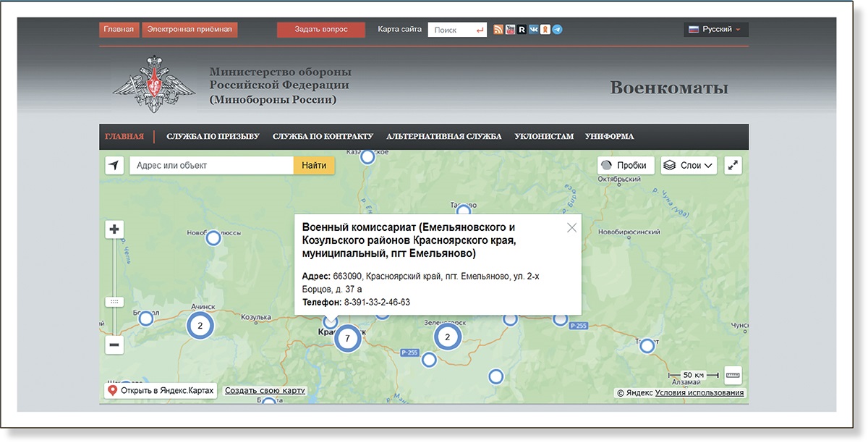Viewport: 868px width, 443px height.
Task: Click the VKontakte social icon
Action: click(x=534, y=29)
